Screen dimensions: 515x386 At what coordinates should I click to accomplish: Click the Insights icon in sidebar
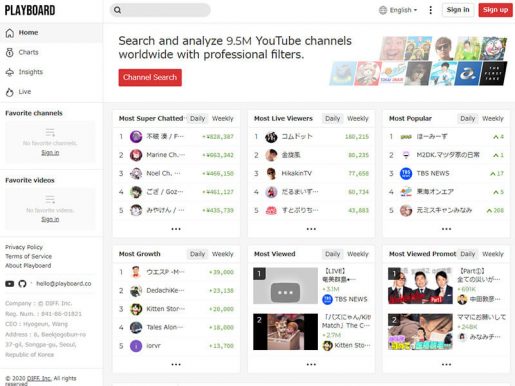click(10, 72)
